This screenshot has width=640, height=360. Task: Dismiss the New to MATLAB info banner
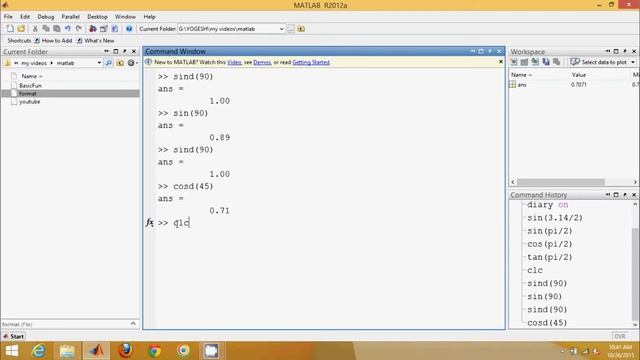501,62
